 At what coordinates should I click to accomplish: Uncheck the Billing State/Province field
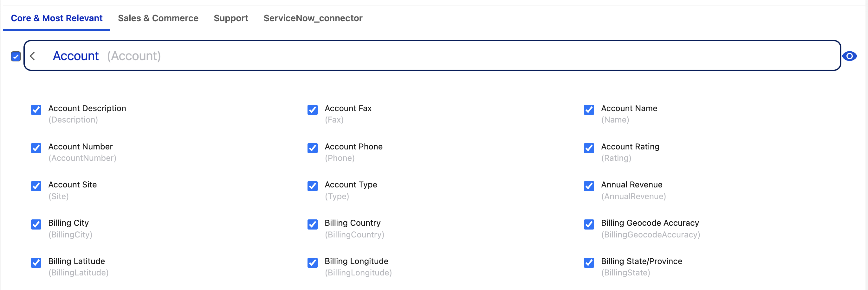pyautogui.click(x=589, y=262)
